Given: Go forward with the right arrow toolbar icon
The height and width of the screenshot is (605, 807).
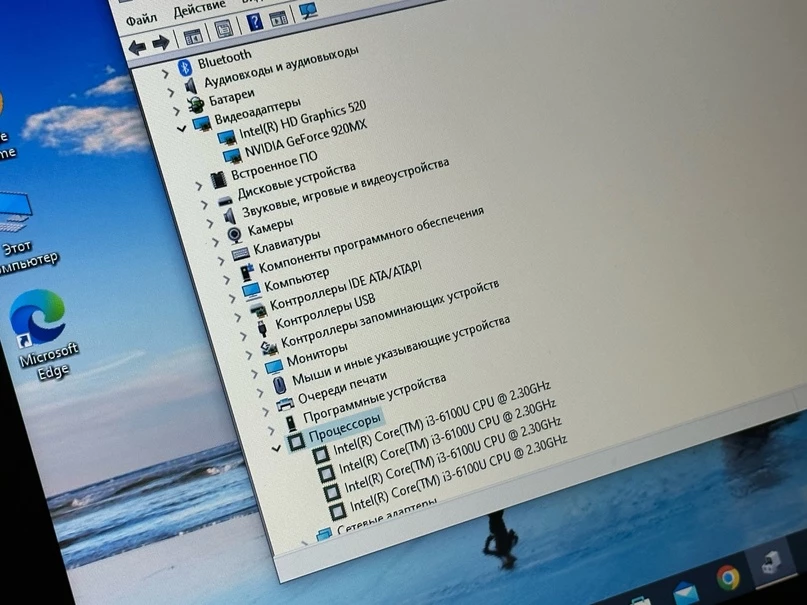Looking at the screenshot, I should click(x=161, y=43).
